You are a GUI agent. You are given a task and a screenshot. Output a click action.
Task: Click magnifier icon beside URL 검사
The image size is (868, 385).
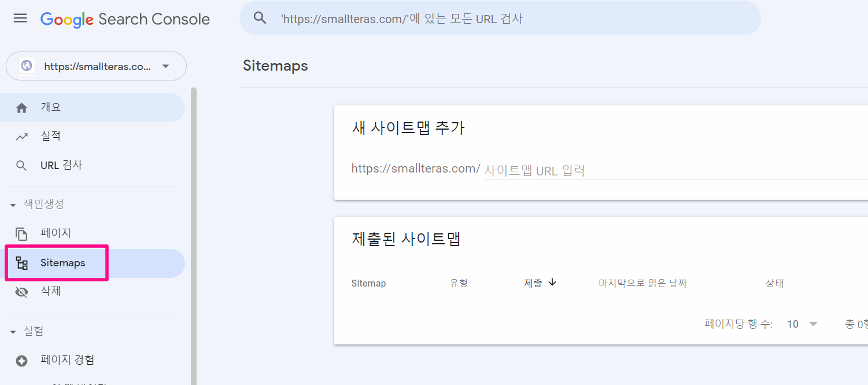(22, 166)
